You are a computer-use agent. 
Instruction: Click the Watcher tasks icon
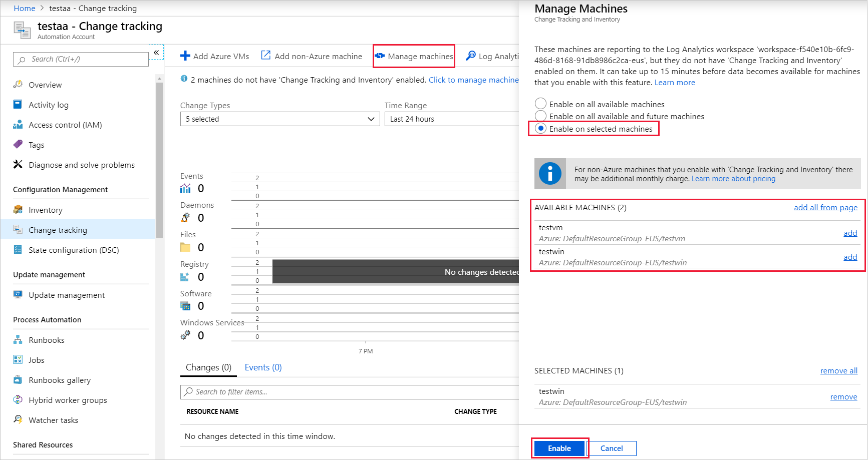18,419
